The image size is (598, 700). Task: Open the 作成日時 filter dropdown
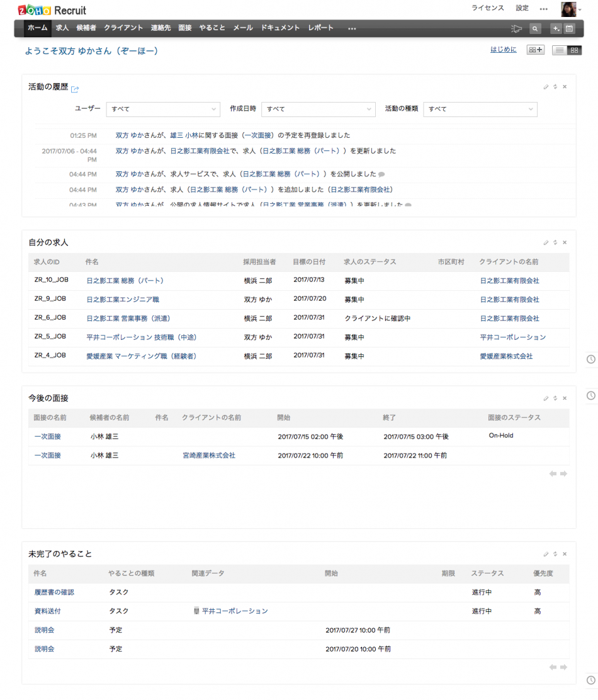tap(318, 109)
